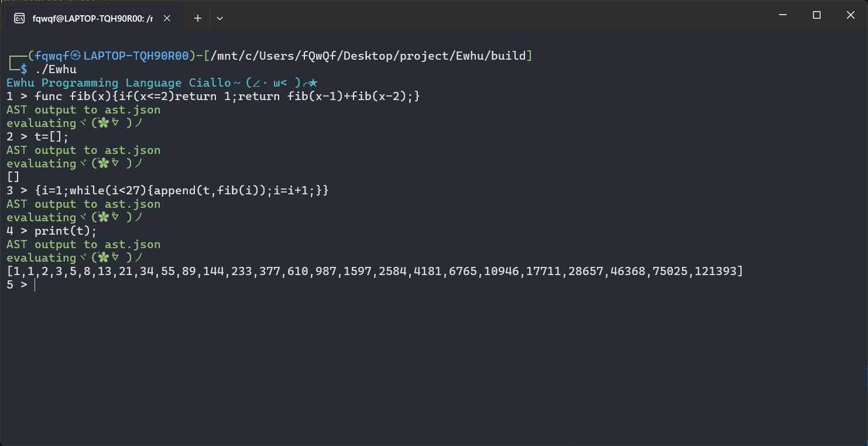Place cursor at the '5 >' input prompt
This screenshot has width=868, height=446.
(x=17, y=285)
